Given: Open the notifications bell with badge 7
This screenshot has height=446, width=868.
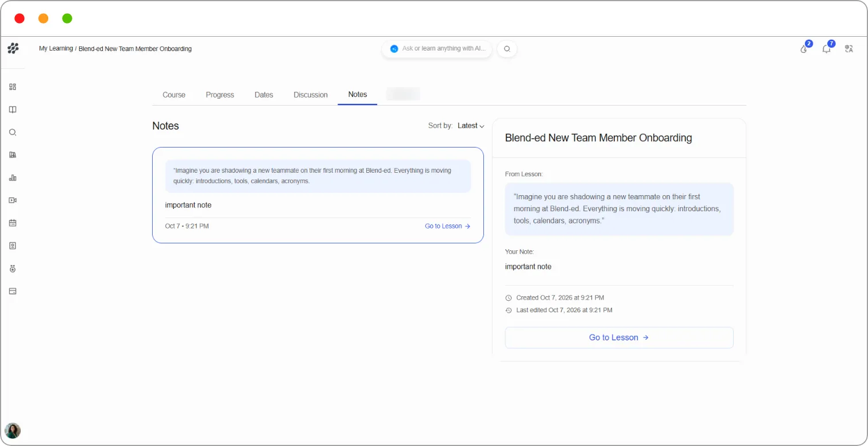Looking at the screenshot, I should 827,48.
